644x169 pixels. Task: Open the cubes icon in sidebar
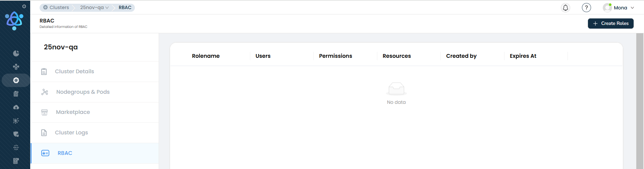point(16,67)
